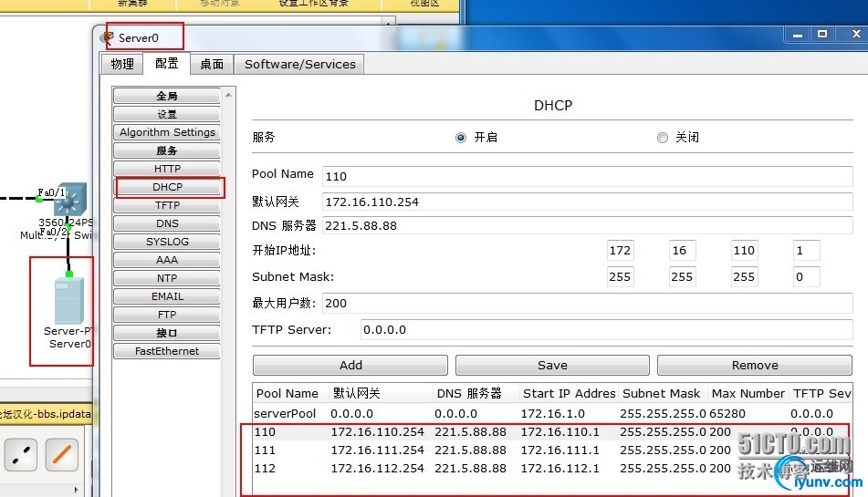This screenshot has height=497, width=868.
Task: Open Algorithm Settings in sidebar
Action: coord(167,132)
